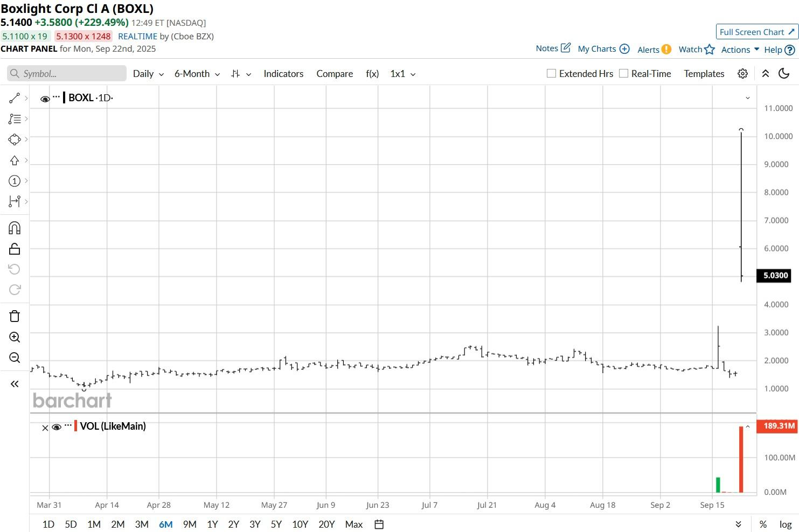Expand the Actions dropdown menu
The height and width of the screenshot is (532, 799).
pos(740,50)
